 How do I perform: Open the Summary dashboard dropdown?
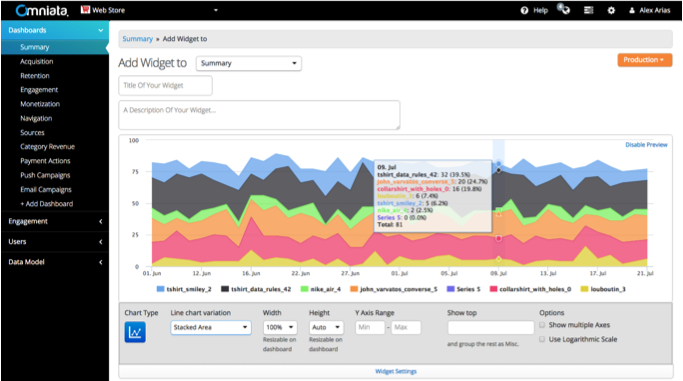pyautogui.click(x=249, y=64)
